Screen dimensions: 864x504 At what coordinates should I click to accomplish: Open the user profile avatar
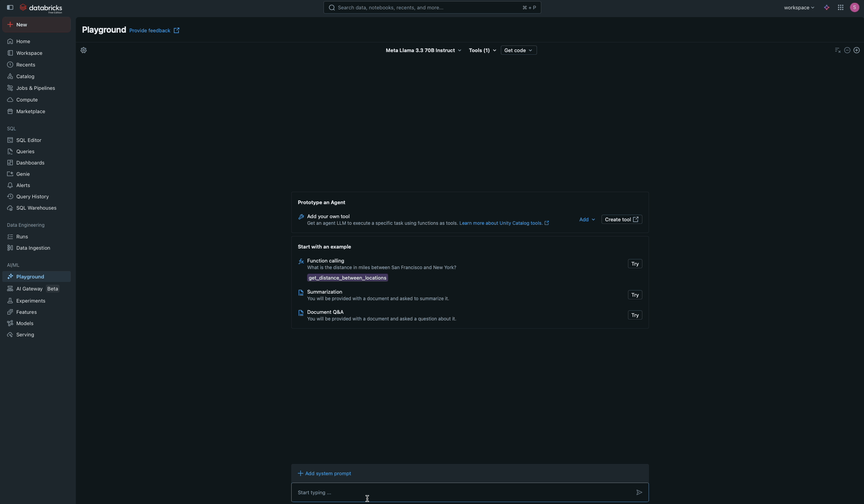(x=854, y=7)
